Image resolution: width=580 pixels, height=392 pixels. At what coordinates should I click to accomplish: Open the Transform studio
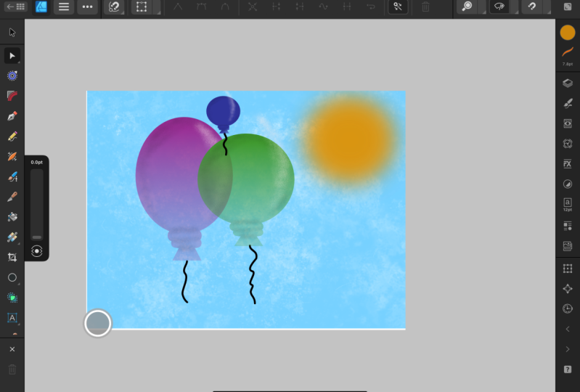coord(568,269)
